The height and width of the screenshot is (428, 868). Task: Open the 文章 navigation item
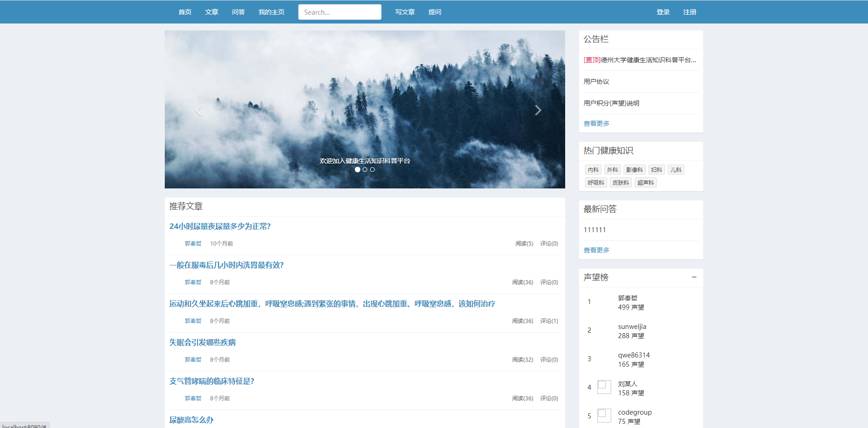pyautogui.click(x=212, y=12)
